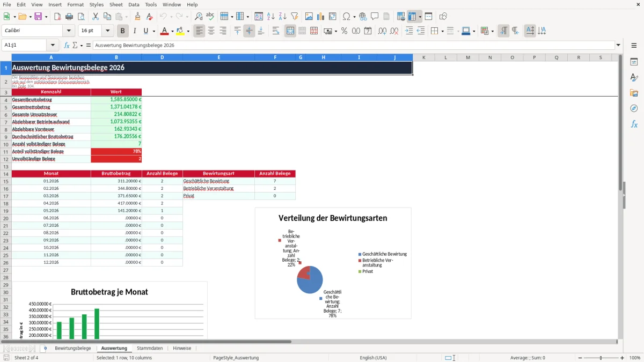Click the zoom in plus button
The height and width of the screenshot is (362, 644).
pyautogui.click(x=622, y=358)
